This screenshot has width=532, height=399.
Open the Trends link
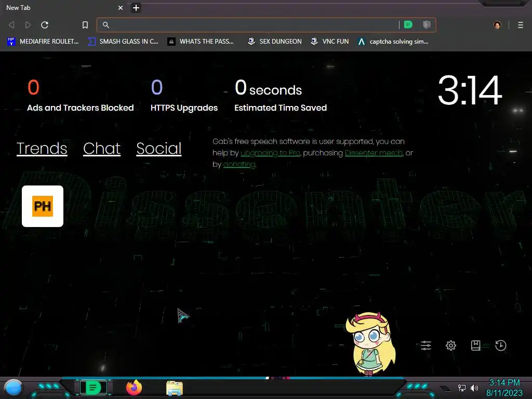tap(42, 149)
